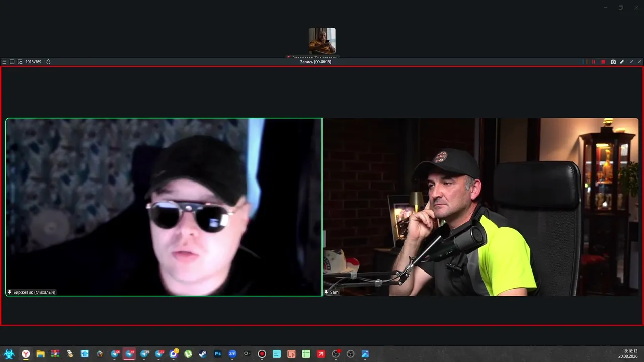The width and height of the screenshot is (644, 362).
Task: Open the 1913x769 recording size field
Action: pos(34,62)
